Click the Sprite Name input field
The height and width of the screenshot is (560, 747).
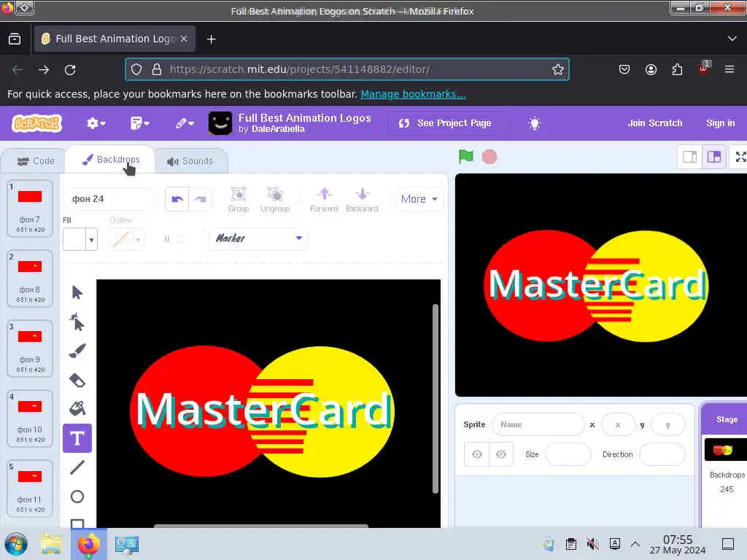point(538,424)
